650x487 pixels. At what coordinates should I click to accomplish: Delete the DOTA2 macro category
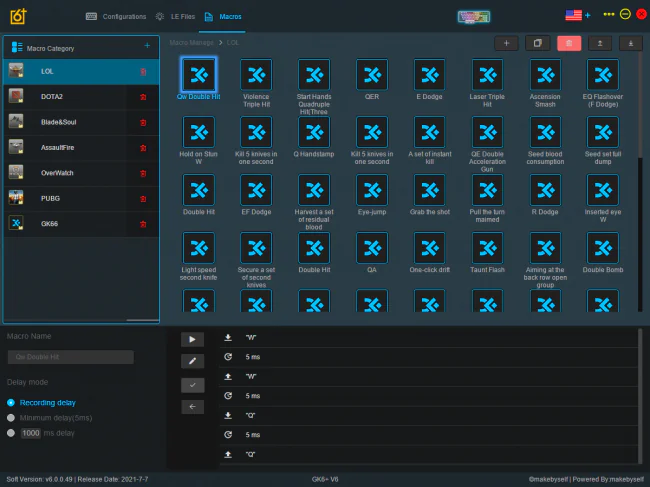[143, 97]
